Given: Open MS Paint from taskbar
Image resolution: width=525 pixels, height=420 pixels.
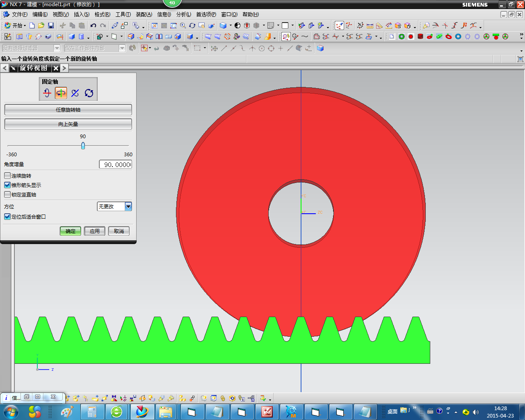Looking at the screenshot, I should 67,411.
